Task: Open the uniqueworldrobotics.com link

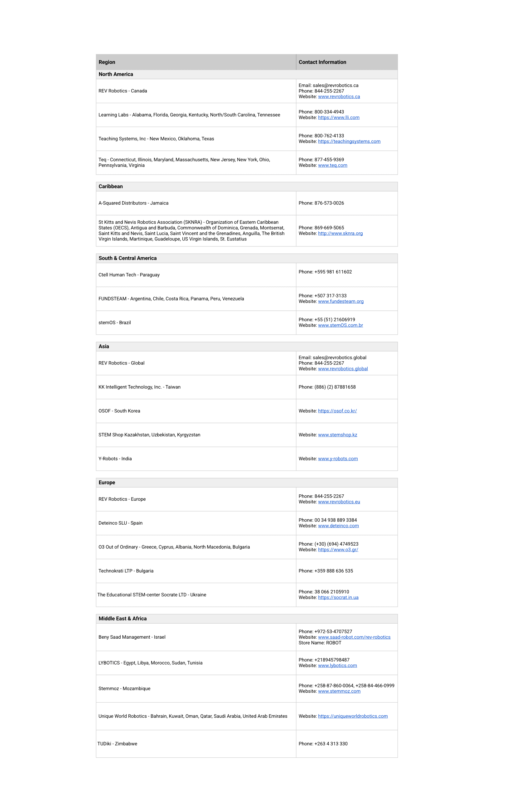Action: tap(353, 716)
